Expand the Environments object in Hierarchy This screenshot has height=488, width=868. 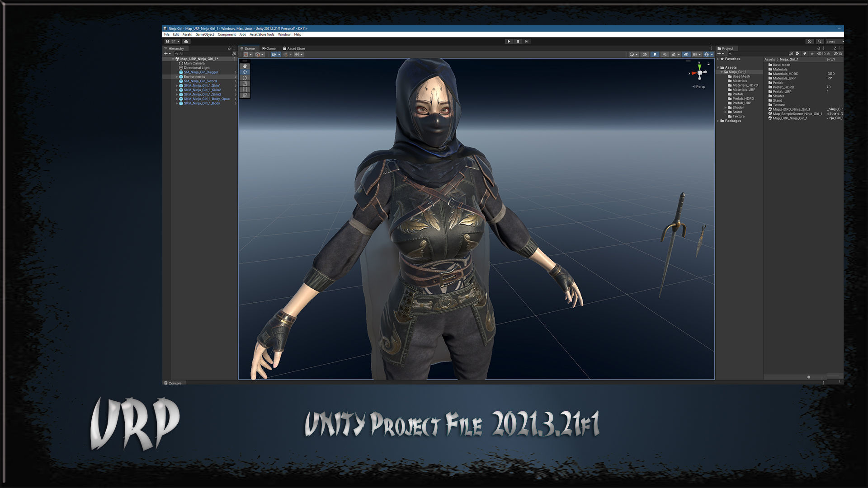[x=177, y=77]
